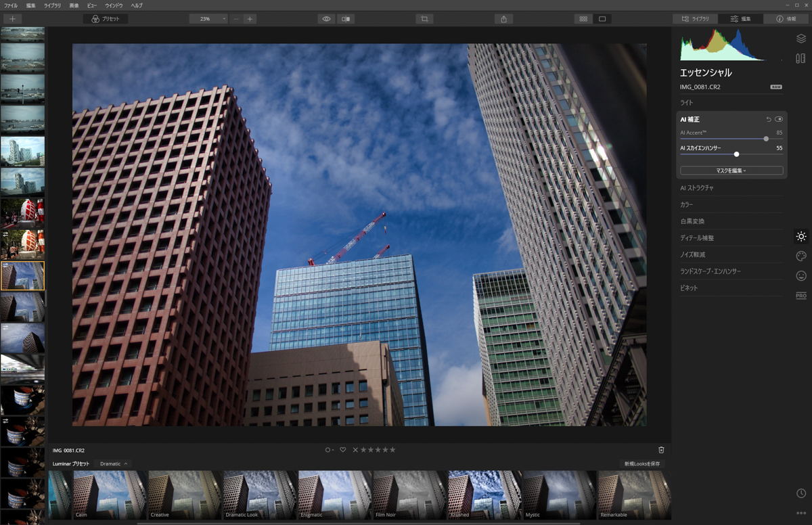The height and width of the screenshot is (525, 812).
Task: Select the Crop tool icon
Action: 424,19
